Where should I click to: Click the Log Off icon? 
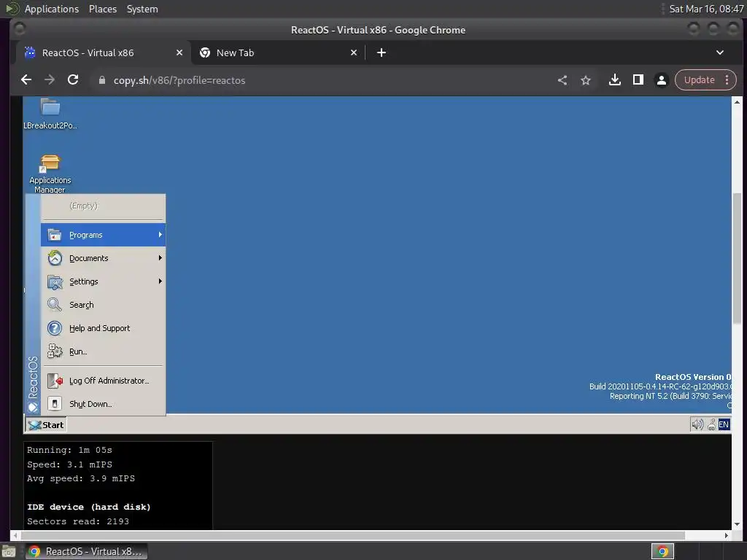click(x=55, y=381)
